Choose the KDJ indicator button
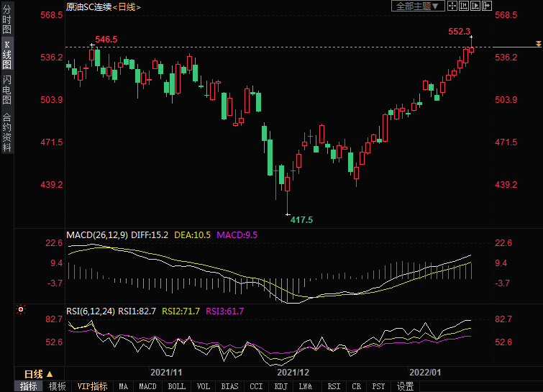543x392 pixels. [x=281, y=386]
